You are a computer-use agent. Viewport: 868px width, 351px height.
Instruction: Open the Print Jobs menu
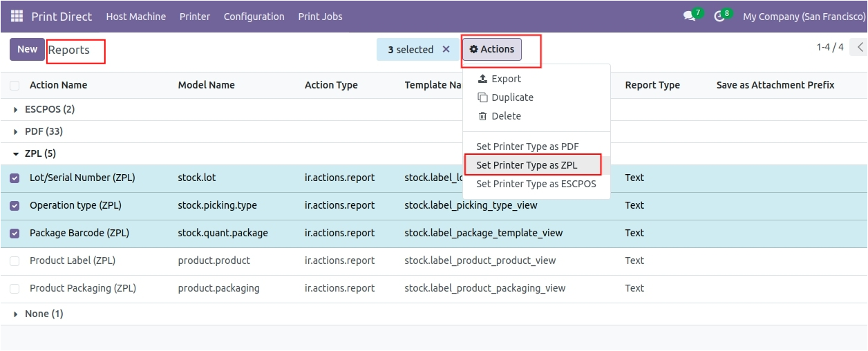point(320,16)
